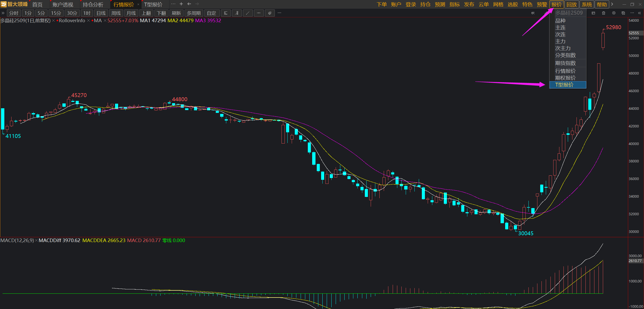Remove the RolloverInfo indicator via its ×

point(88,21)
